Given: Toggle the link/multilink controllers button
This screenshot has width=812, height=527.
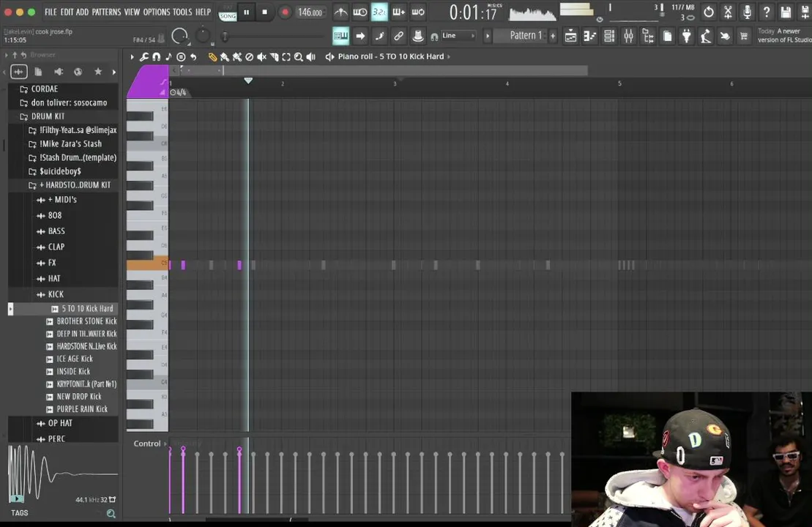Looking at the screenshot, I should pos(399,36).
